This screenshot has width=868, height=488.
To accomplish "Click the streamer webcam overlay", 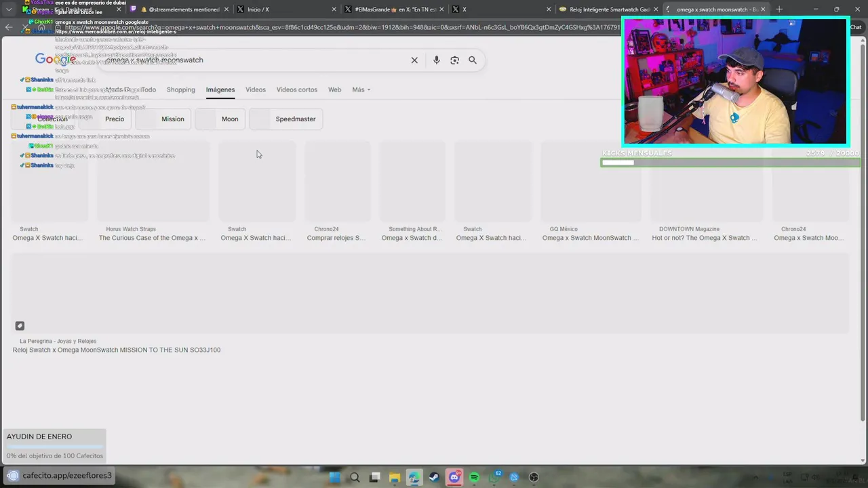I will pos(735,81).
